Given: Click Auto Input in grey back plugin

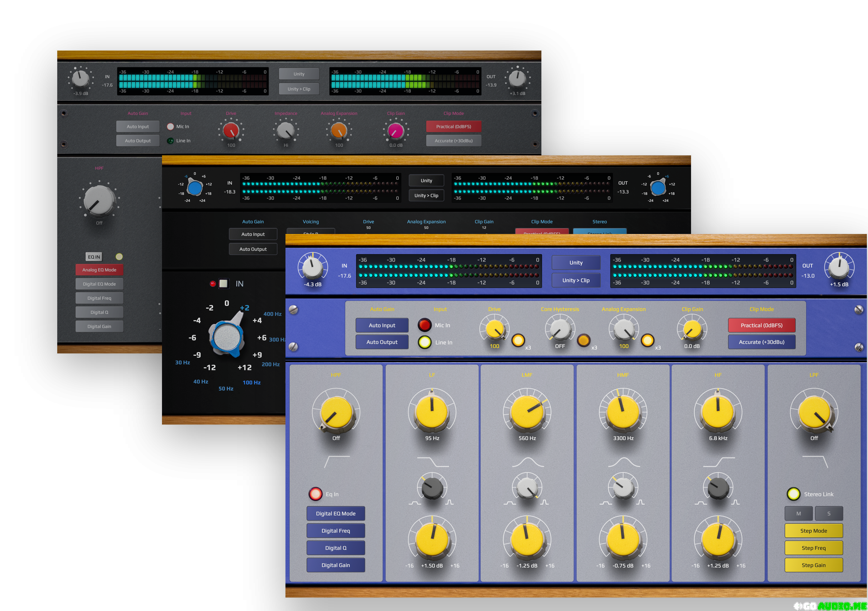Looking at the screenshot, I should click(x=138, y=127).
